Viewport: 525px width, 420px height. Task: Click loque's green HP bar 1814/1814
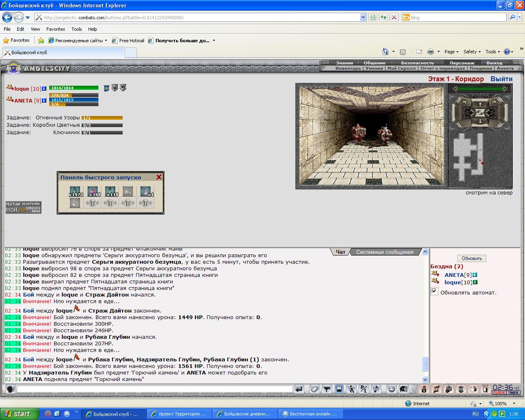74,88
